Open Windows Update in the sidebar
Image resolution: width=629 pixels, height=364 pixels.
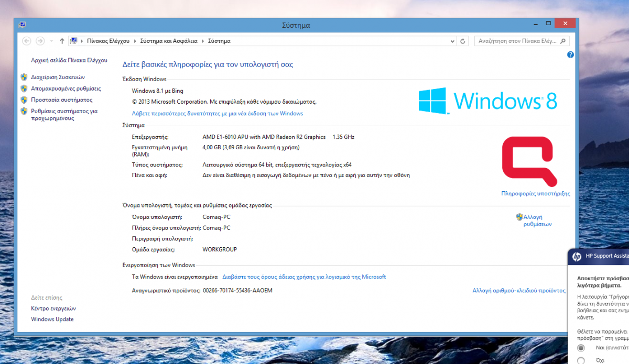point(52,319)
